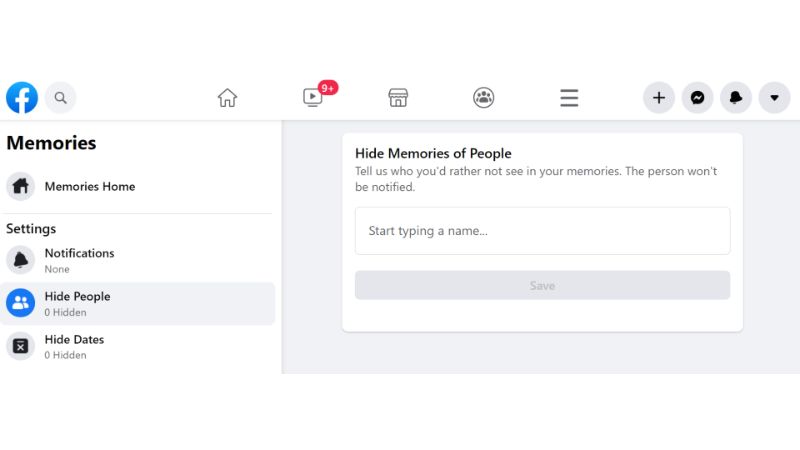The height and width of the screenshot is (450, 800).
Task: Expand the account dropdown arrow
Action: [x=775, y=97]
